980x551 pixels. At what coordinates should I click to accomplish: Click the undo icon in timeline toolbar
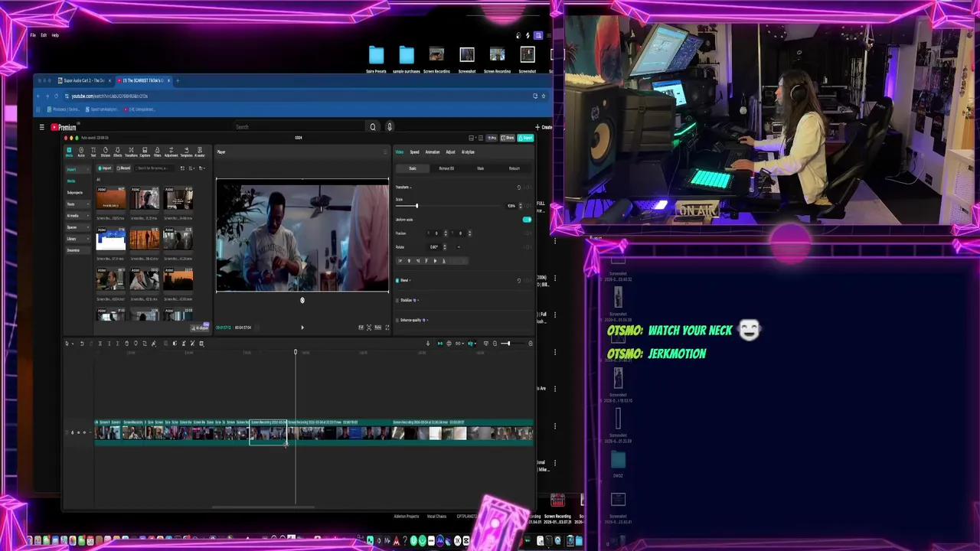[82, 344]
